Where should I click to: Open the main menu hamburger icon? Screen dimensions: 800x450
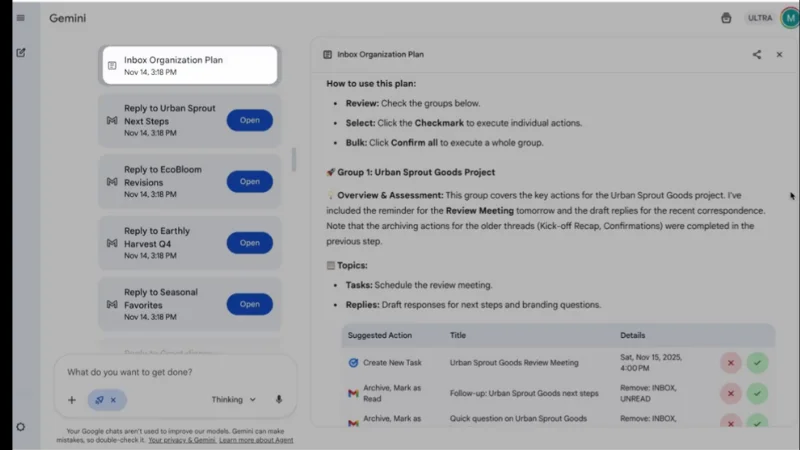coord(20,18)
